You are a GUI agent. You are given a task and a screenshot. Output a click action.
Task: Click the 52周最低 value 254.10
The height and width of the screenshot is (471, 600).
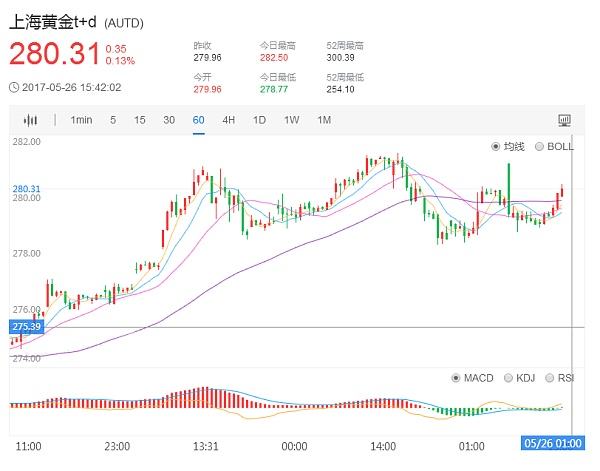[340, 90]
